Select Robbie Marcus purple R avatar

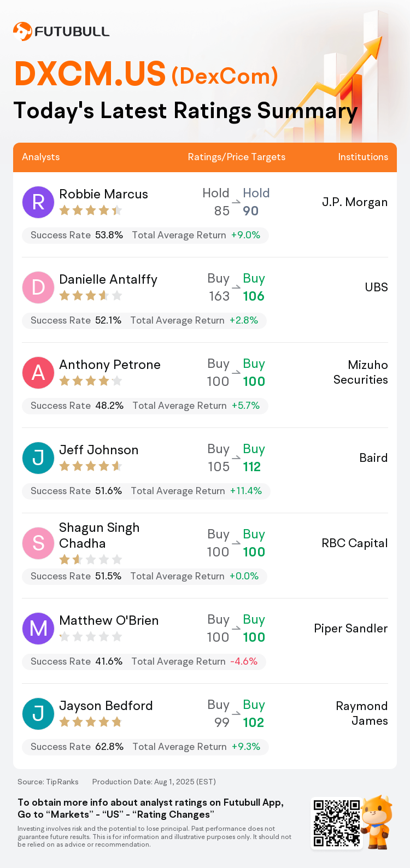[38, 202]
